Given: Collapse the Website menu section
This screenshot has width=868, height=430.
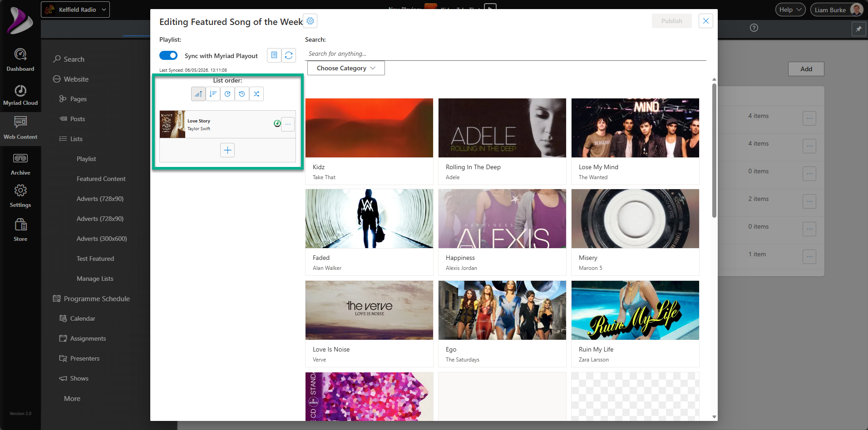Looking at the screenshot, I should click(71, 79).
